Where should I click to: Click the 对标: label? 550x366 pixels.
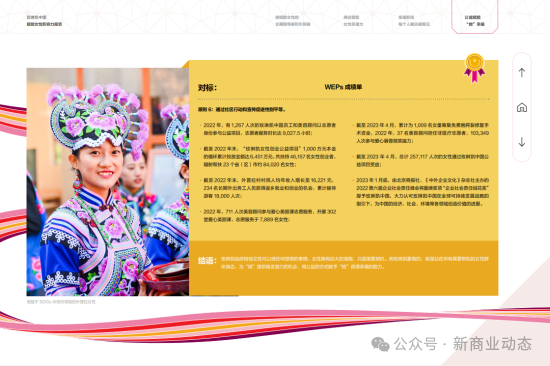(x=207, y=87)
